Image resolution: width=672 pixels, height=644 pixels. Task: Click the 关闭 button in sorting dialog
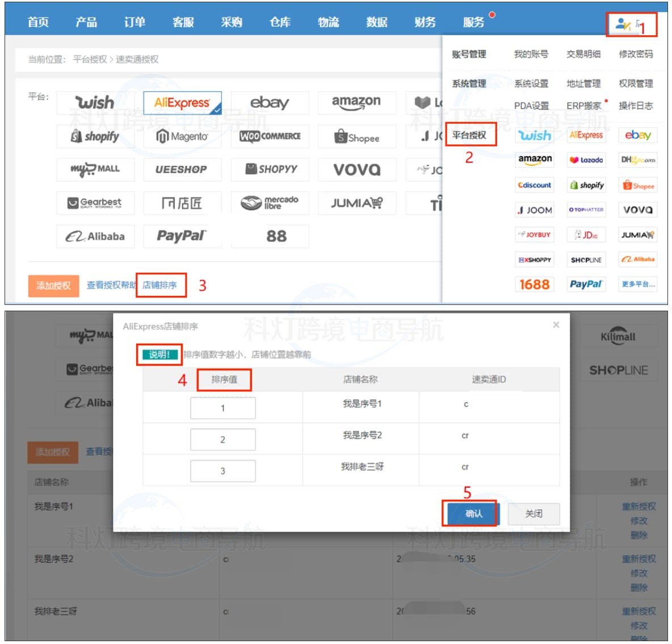click(x=534, y=513)
